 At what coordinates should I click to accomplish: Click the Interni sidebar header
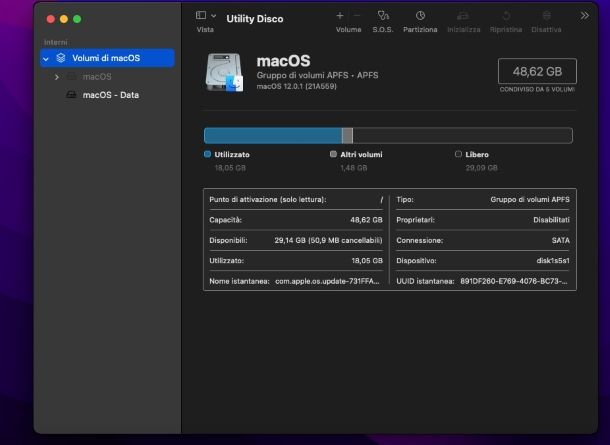tap(56, 42)
